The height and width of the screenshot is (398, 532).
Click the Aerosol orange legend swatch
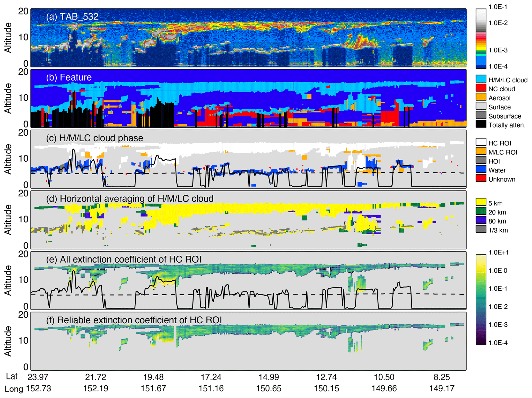pos(481,97)
